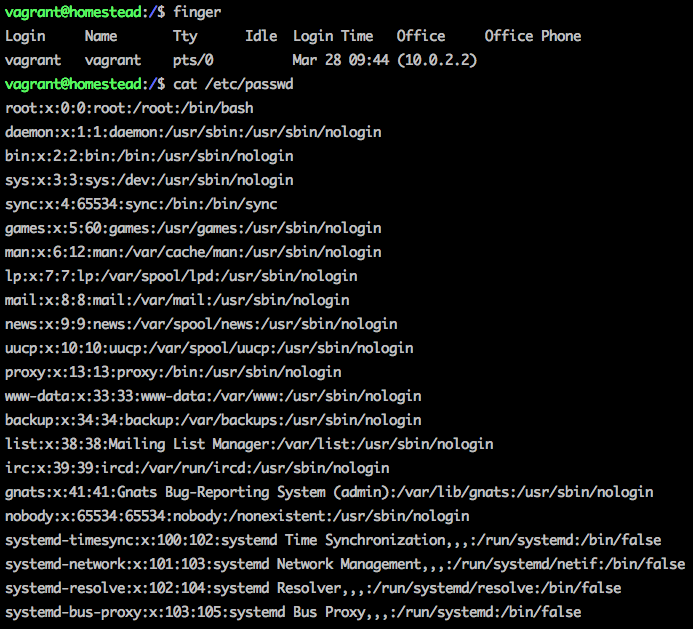Click the mail user entry line
Viewport: 693px width, 629px height.
coord(177,300)
